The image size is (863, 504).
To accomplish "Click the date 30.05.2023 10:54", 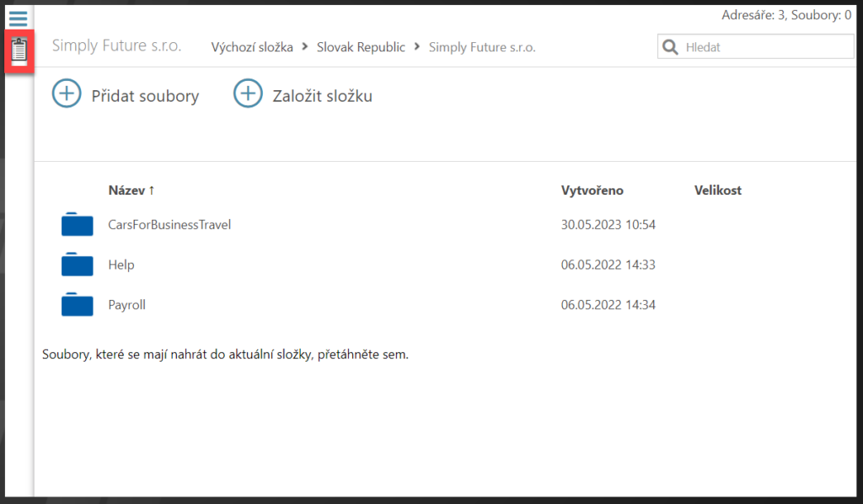I will pyautogui.click(x=608, y=224).
